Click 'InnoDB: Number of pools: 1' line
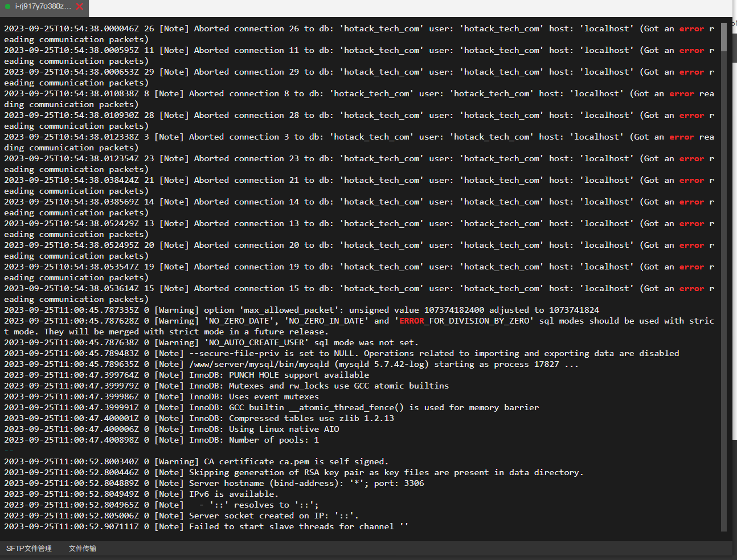 click(161, 440)
